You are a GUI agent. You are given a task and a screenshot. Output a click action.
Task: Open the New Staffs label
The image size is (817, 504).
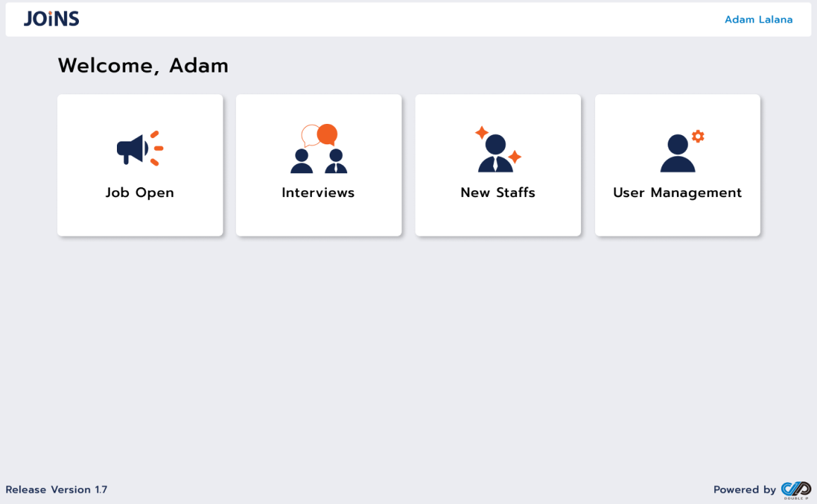[x=498, y=193]
